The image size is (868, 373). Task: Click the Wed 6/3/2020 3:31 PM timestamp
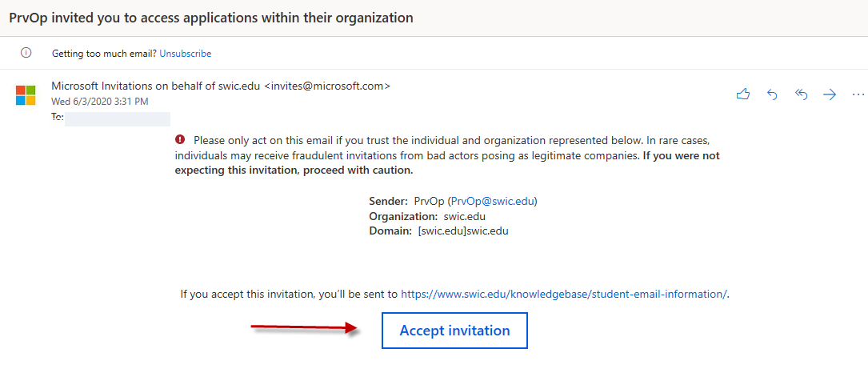pyautogui.click(x=99, y=102)
